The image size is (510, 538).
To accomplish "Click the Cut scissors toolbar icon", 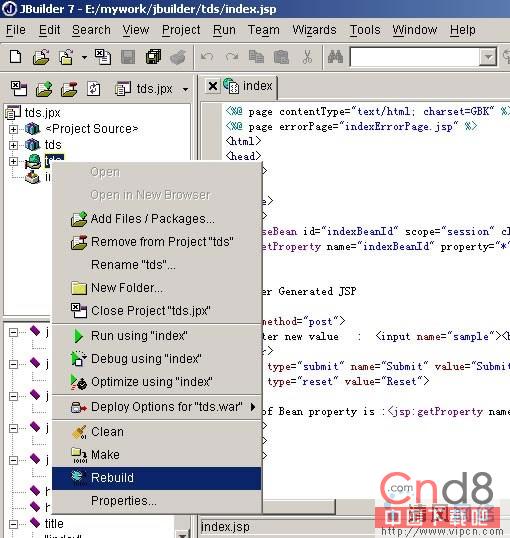I will pos(307,57).
